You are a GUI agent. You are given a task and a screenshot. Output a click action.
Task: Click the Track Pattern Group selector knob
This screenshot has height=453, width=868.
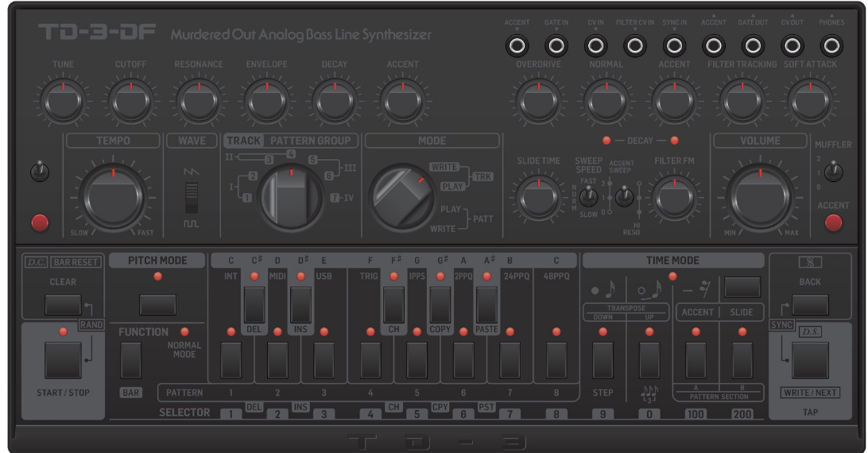291,198
